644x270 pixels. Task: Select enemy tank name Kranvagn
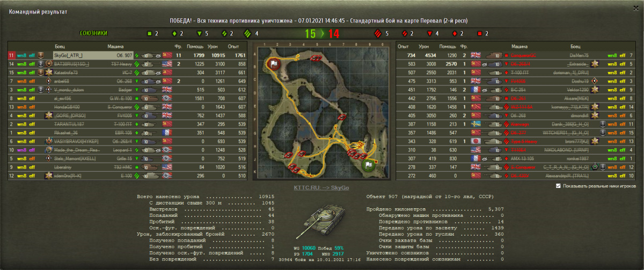coord(519,124)
